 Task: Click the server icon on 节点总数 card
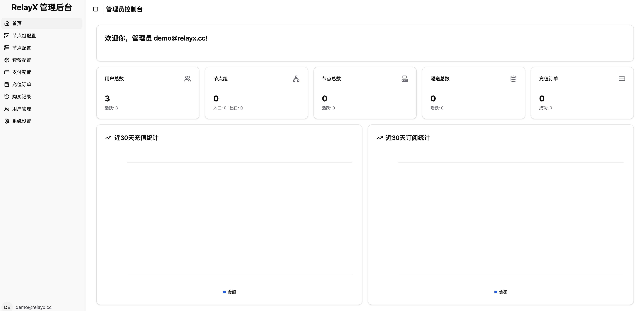click(x=405, y=79)
